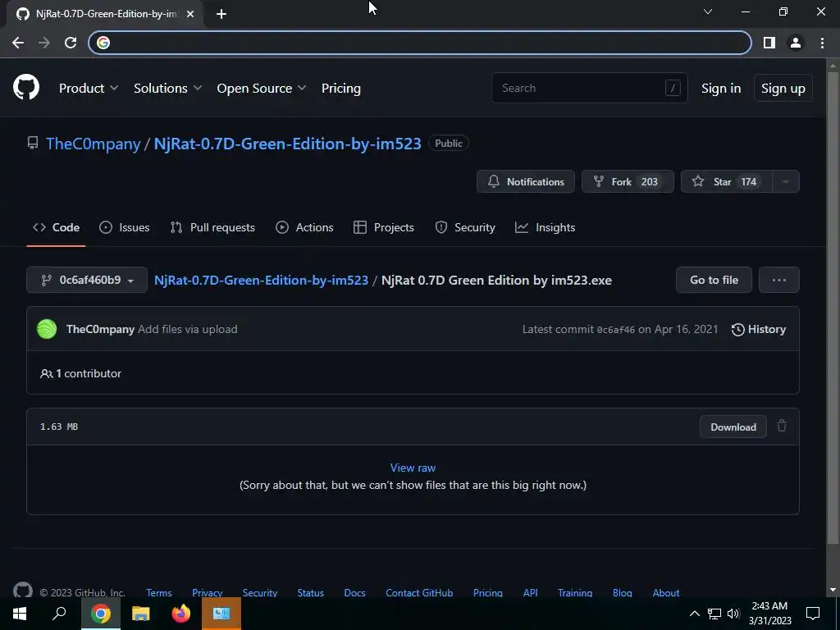Click TheC0mpany green avatar image
Viewport: 840px width, 630px height.
47,329
